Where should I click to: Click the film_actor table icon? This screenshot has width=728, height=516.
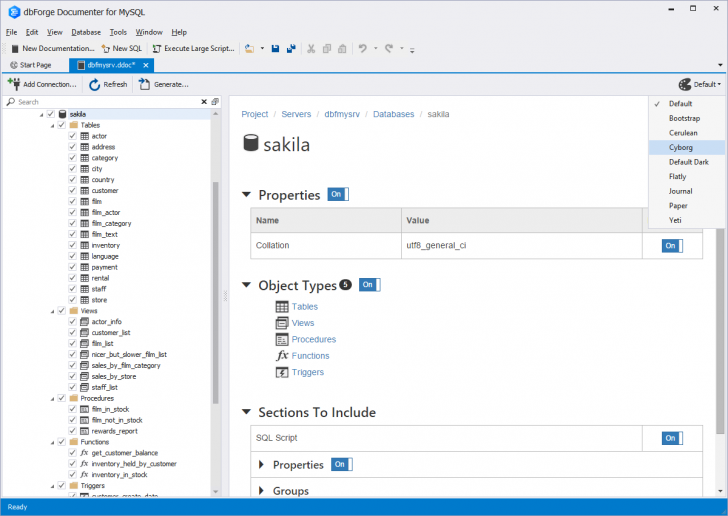coord(84,212)
